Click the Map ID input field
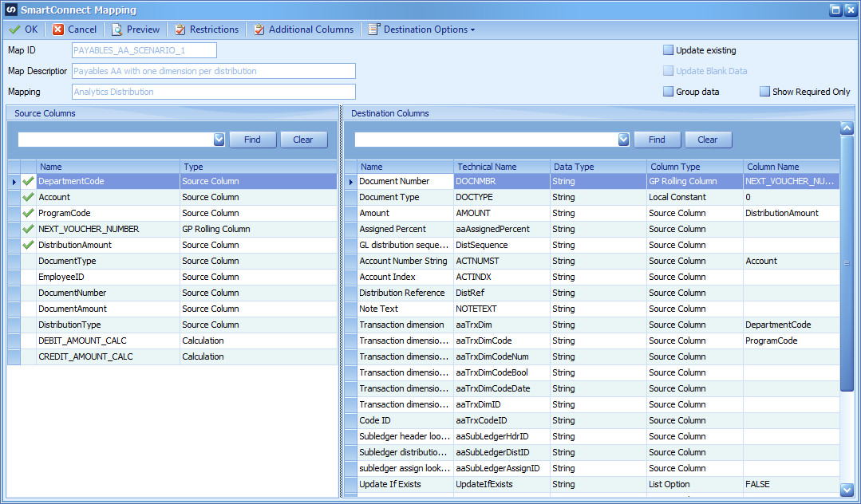This screenshot has height=504, width=861. coord(144,50)
